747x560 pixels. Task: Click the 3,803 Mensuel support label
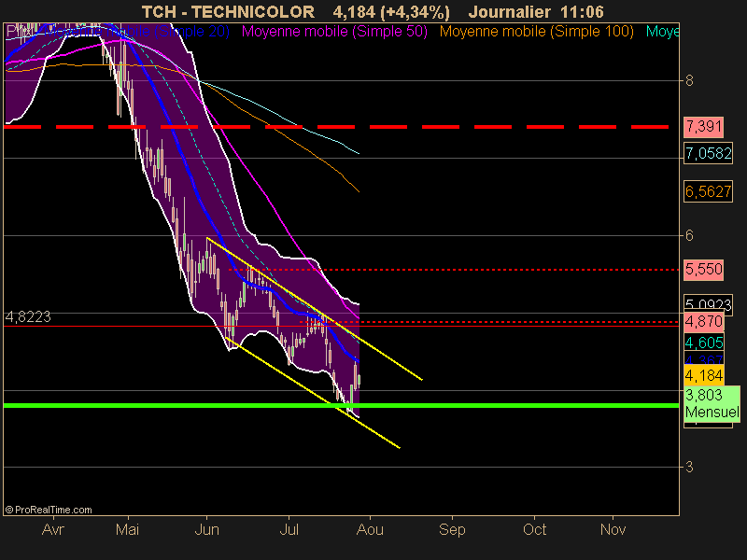pyautogui.click(x=712, y=403)
